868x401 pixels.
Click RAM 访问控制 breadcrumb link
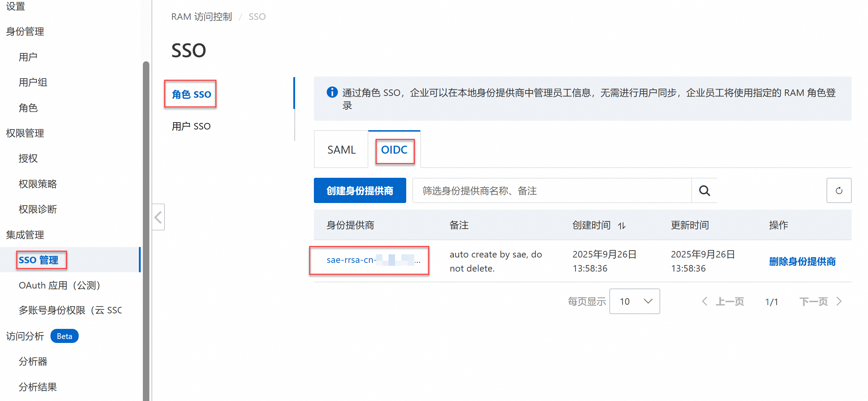point(201,17)
